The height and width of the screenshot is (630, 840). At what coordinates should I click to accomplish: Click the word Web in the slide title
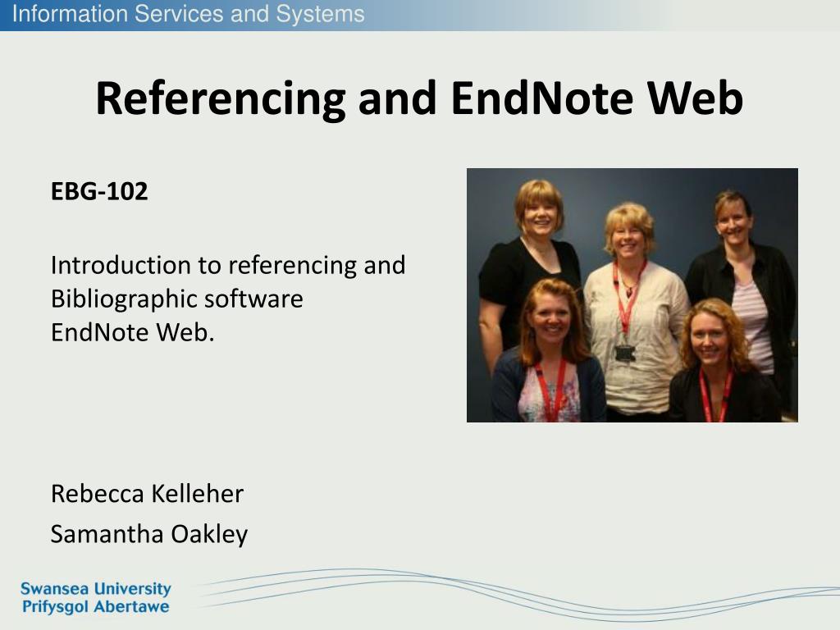[x=695, y=98]
